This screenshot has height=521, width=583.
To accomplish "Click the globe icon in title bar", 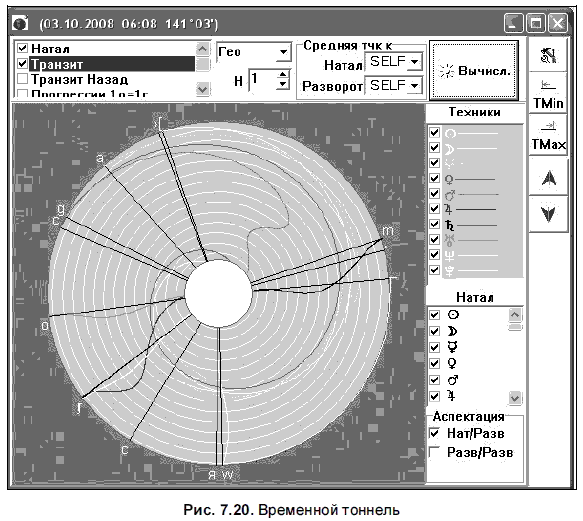I will point(20,24).
